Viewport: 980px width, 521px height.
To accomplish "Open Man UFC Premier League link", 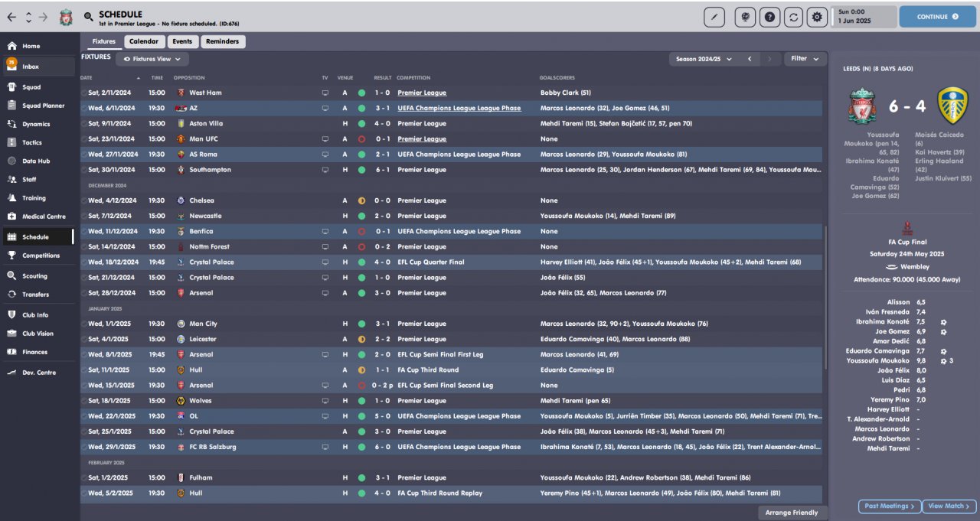I will pos(421,138).
